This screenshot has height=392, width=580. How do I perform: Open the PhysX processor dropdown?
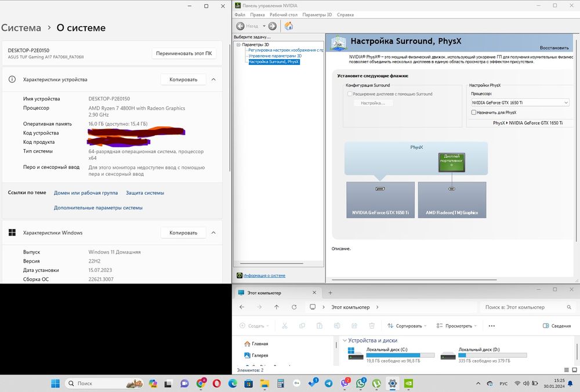(520, 103)
